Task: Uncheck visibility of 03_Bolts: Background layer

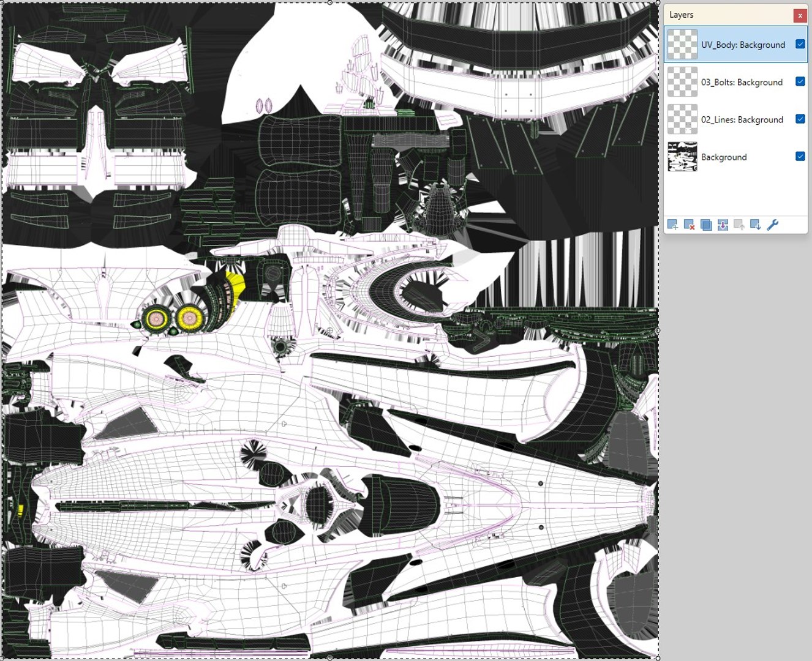Action: 800,81
